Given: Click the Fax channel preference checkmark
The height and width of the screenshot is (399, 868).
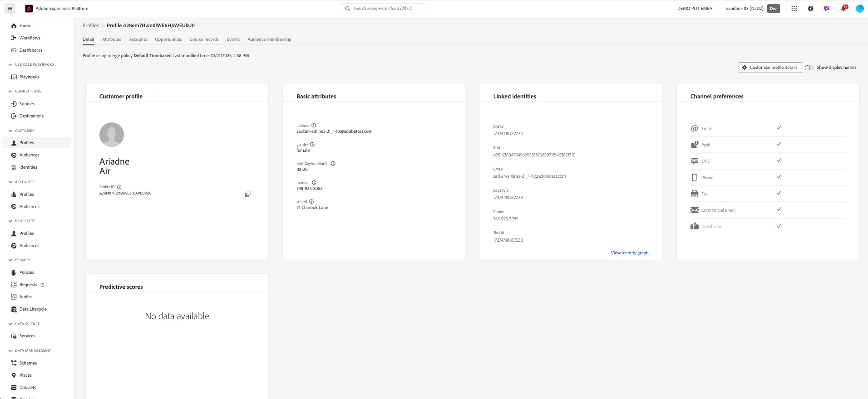Looking at the screenshot, I should 779,193.
